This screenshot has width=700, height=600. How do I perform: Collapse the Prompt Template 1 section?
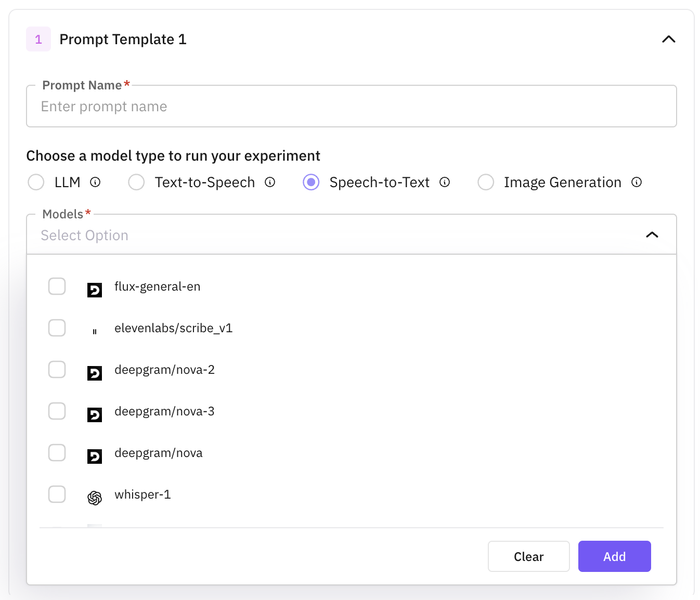(668, 40)
